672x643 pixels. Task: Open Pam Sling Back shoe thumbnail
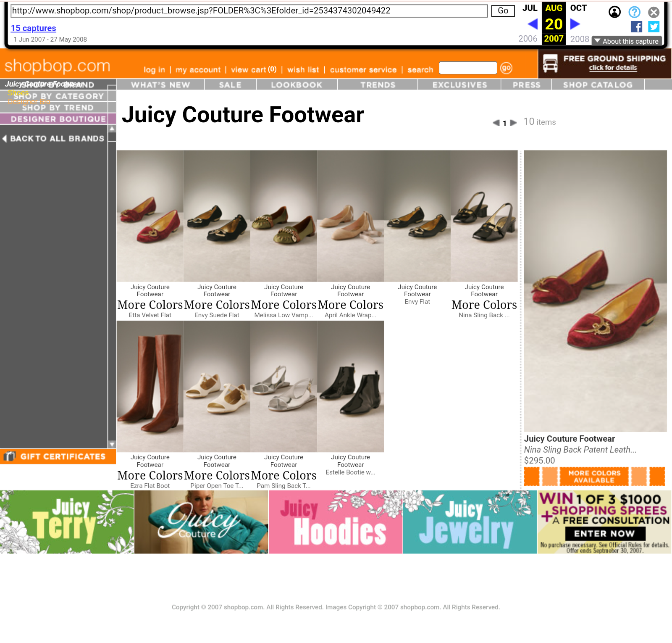click(283, 387)
